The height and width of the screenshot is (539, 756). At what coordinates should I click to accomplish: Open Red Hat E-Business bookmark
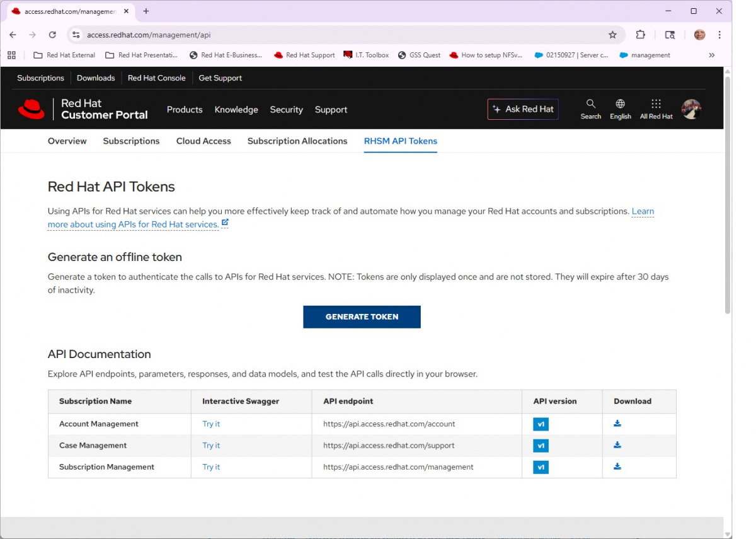tap(226, 55)
